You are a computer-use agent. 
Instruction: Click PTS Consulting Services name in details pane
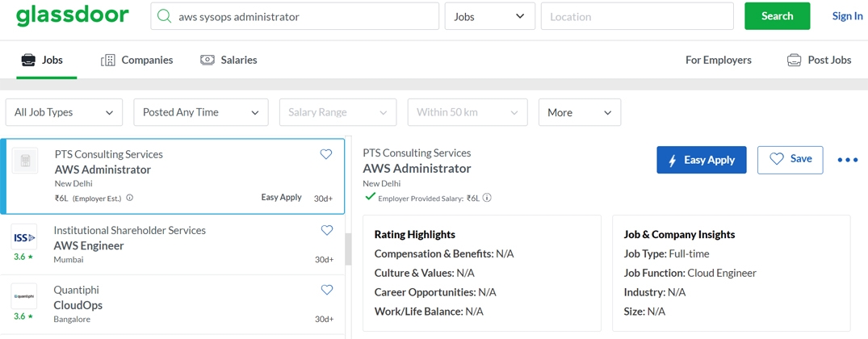tap(417, 153)
